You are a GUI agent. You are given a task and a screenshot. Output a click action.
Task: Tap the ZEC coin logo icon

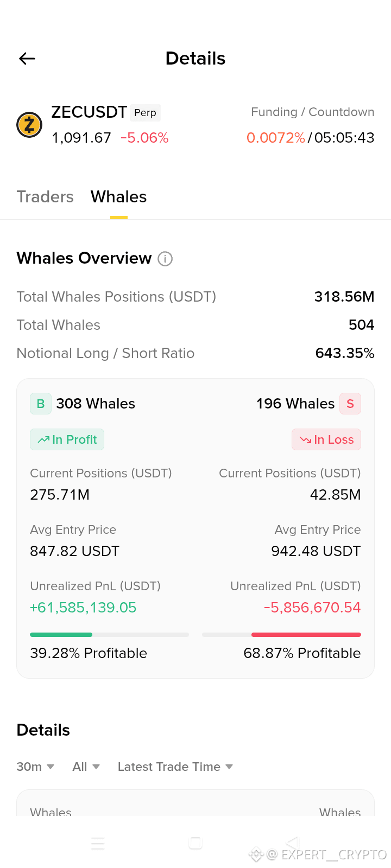(29, 125)
